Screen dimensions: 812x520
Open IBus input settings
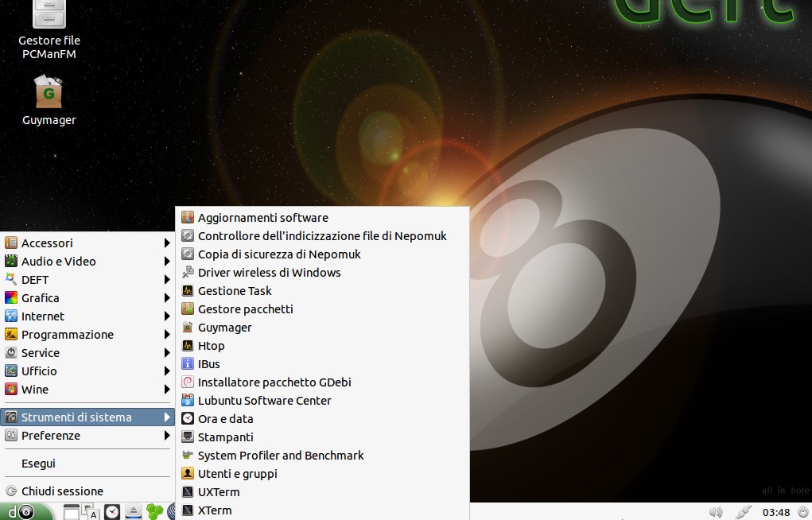322,364
